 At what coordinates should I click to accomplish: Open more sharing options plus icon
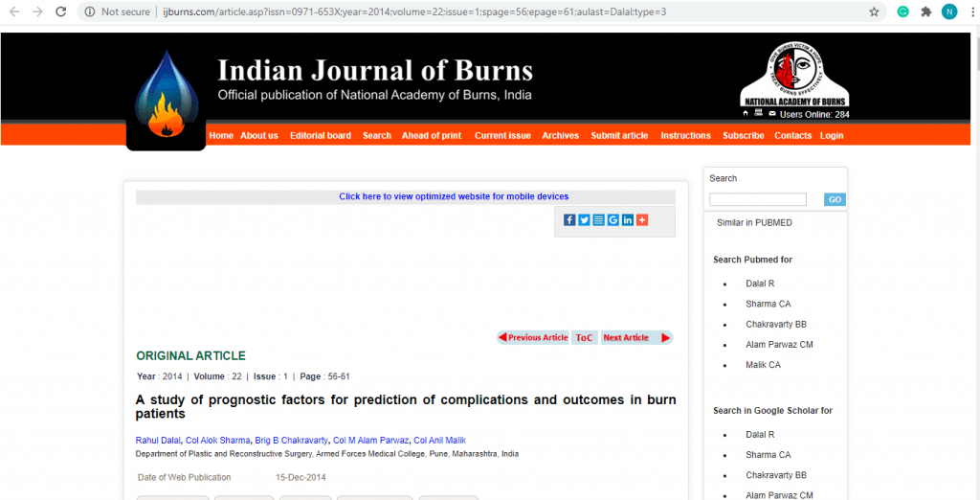point(642,220)
